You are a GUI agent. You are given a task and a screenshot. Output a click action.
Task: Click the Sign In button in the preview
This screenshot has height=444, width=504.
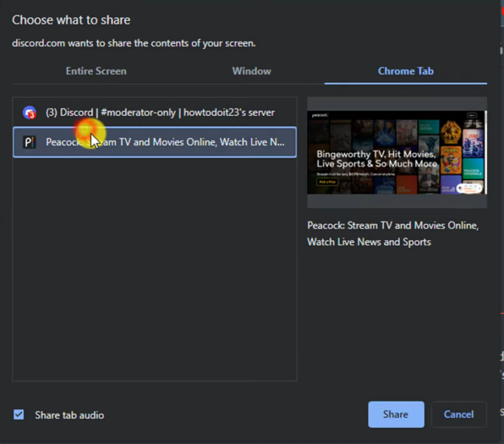[x=471, y=114]
